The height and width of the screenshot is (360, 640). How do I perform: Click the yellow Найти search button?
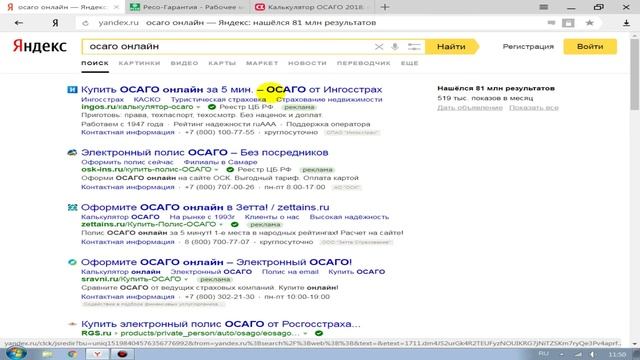(x=451, y=47)
